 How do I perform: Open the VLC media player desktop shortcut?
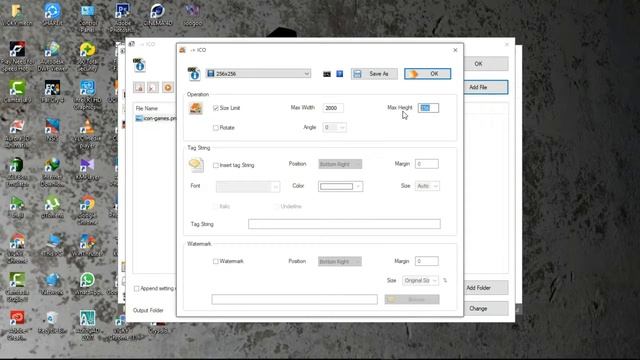(87, 133)
